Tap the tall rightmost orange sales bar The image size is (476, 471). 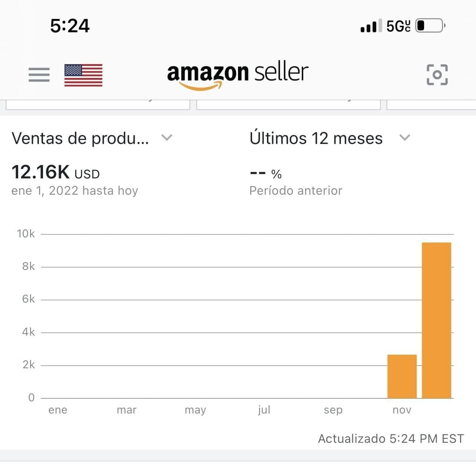coord(436,320)
